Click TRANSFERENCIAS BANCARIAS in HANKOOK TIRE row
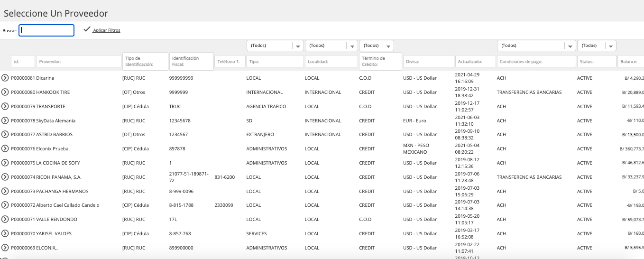The image size is (644, 259). pyautogui.click(x=529, y=92)
